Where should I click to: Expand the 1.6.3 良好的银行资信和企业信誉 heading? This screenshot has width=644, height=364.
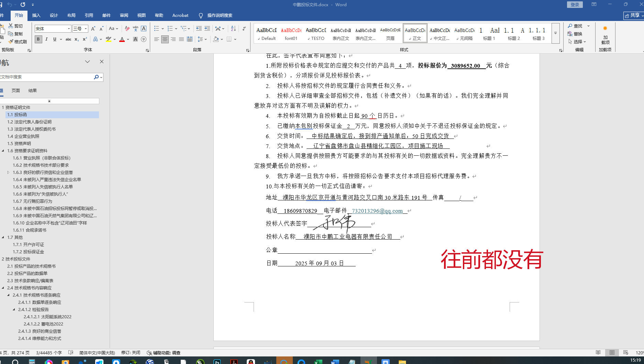pos(9,172)
